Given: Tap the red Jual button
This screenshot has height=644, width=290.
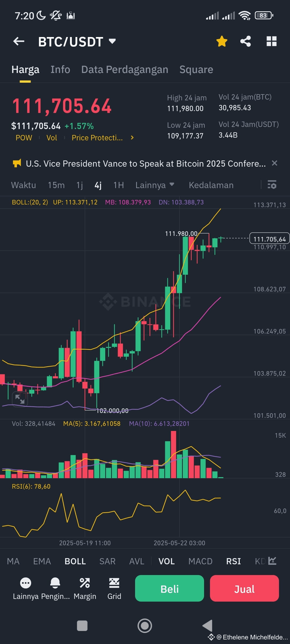Looking at the screenshot, I should point(244,588).
